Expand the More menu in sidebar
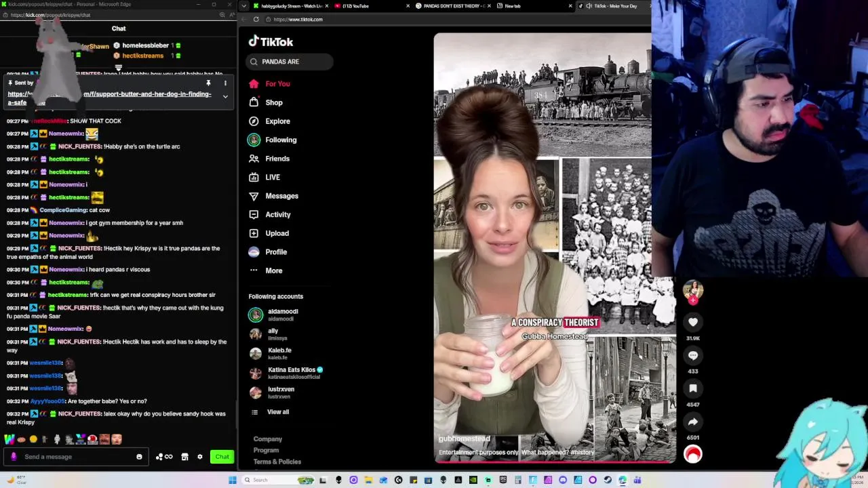Screen dimensions: 868x488 coord(273,270)
